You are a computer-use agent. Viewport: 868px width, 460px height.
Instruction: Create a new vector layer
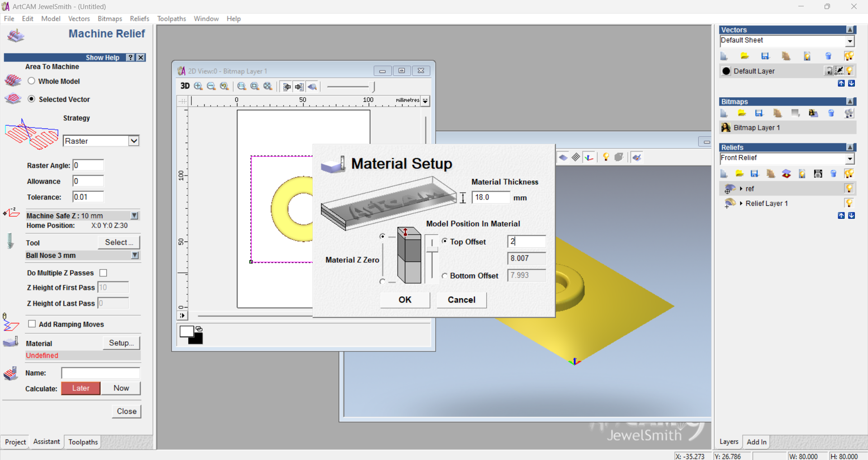pos(724,56)
